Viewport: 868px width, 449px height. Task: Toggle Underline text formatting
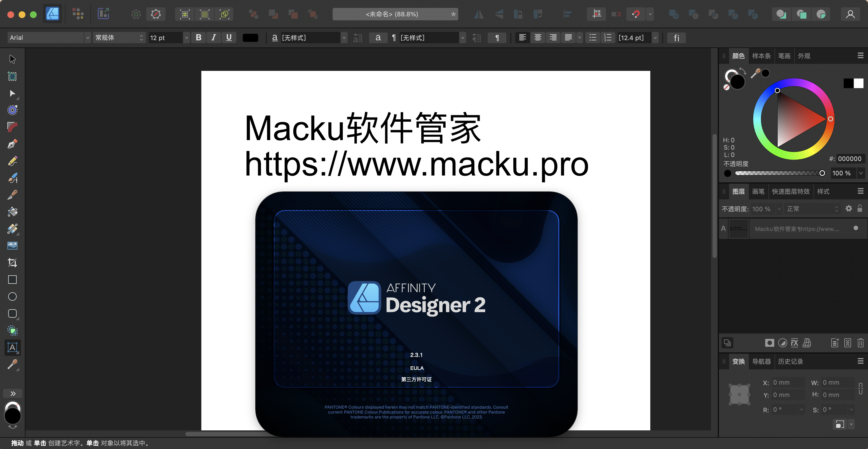pos(229,37)
